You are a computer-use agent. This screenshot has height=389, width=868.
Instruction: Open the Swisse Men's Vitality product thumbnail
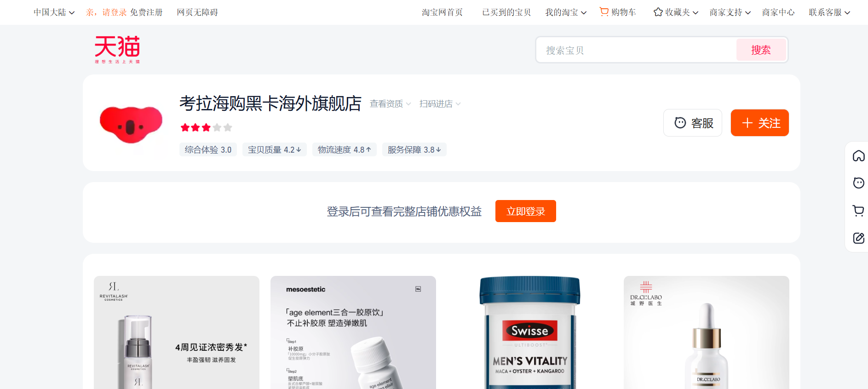[530, 332]
